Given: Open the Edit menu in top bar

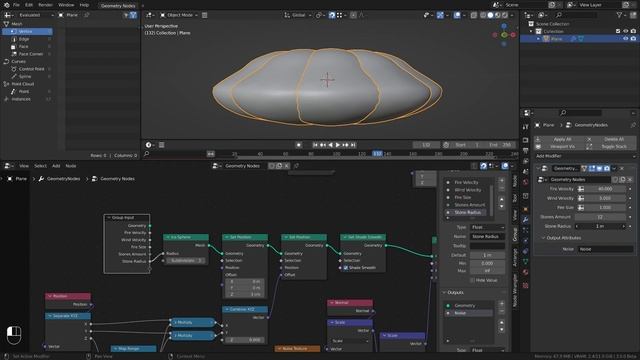Looking at the screenshot, I should 29,5.
